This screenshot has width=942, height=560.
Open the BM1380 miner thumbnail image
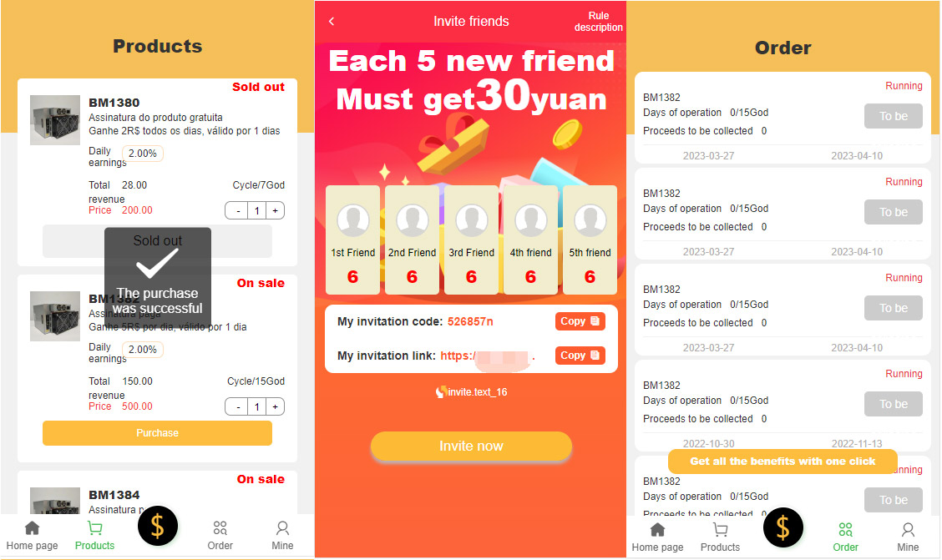click(x=55, y=120)
